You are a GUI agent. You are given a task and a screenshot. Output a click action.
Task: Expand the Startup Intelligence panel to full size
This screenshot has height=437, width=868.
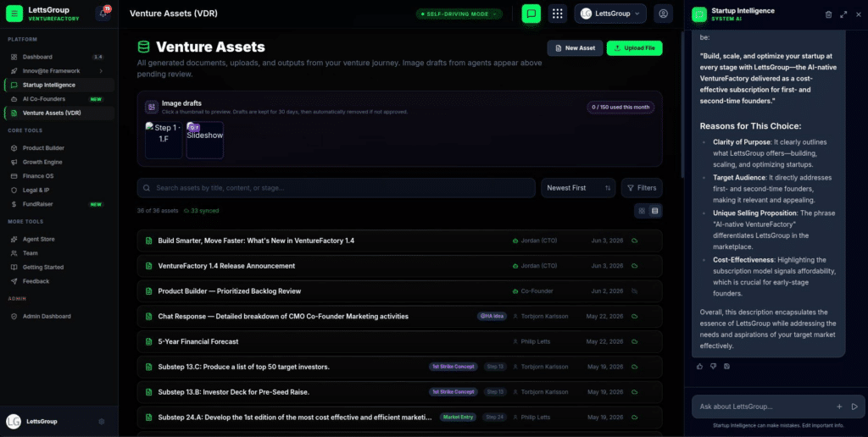point(843,14)
